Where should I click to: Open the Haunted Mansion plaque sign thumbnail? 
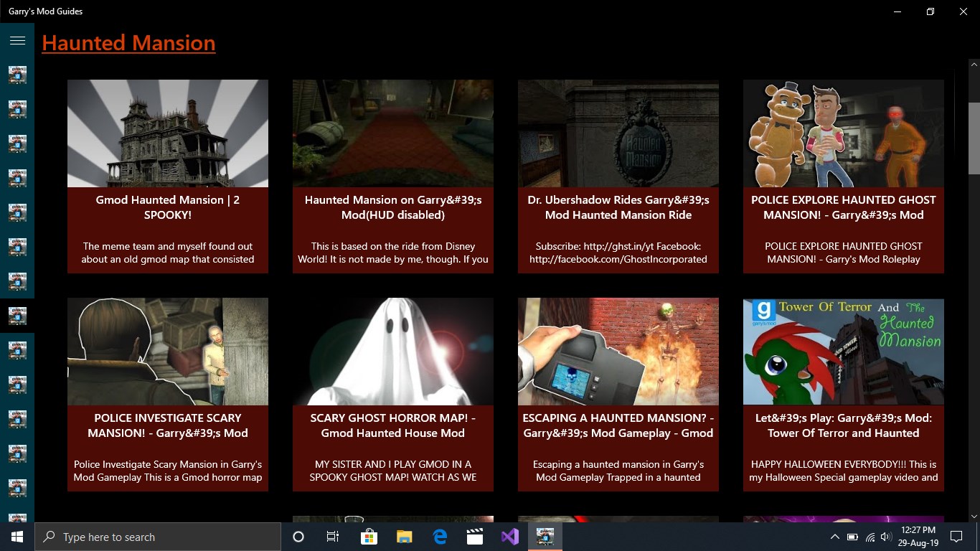click(x=618, y=133)
